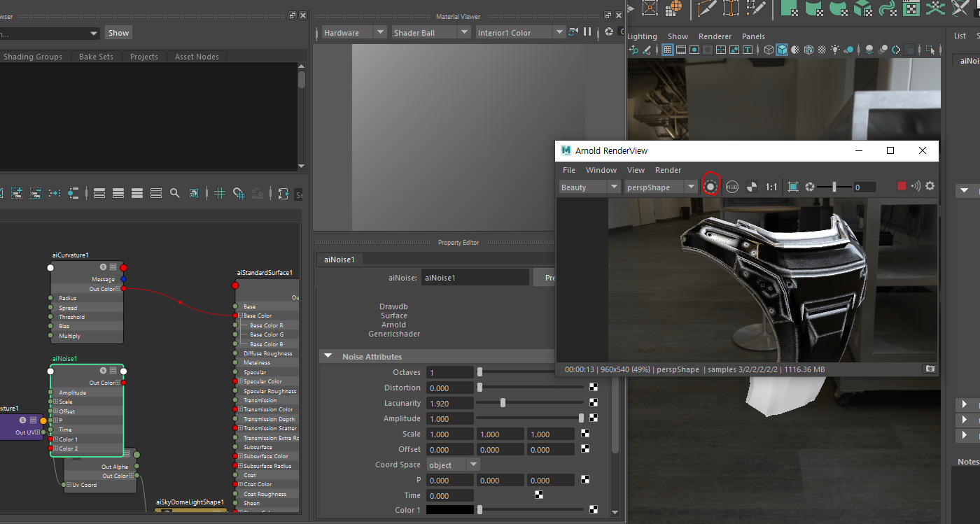Viewport: 980px width, 524px height.
Task: Collapse Noise Attributes section
Action: tap(328, 357)
